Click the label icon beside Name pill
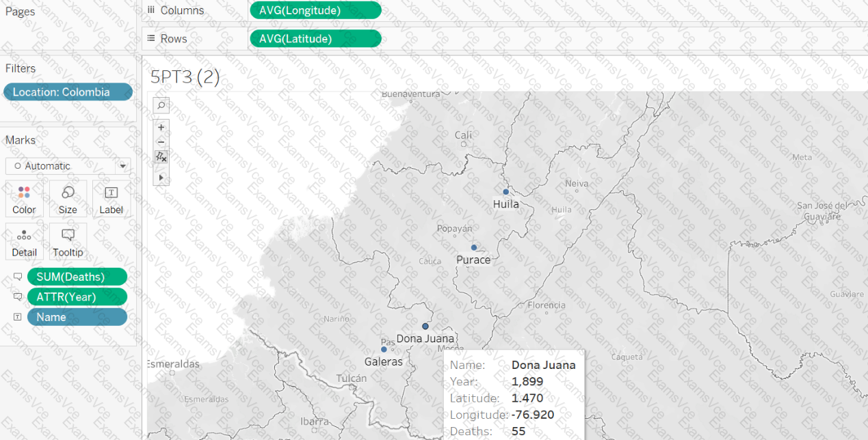Screen dimensions: 868x440 pos(18,317)
